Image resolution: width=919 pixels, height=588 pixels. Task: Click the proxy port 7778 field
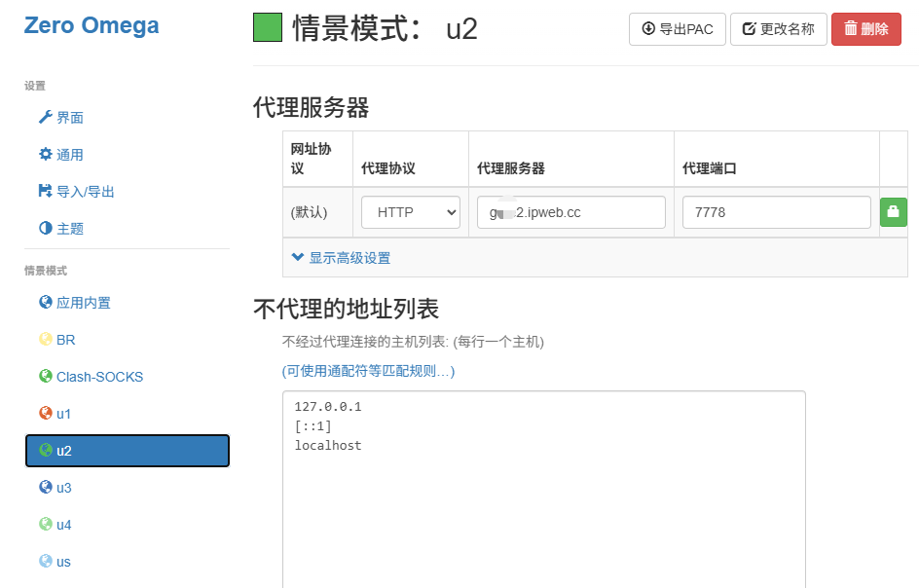(x=777, y=212)
